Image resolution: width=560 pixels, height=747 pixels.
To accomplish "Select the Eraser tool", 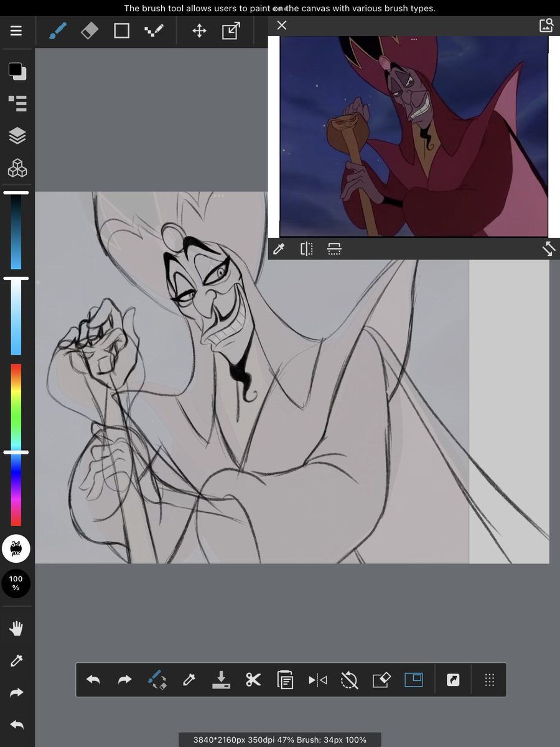I will coord(90,31).
